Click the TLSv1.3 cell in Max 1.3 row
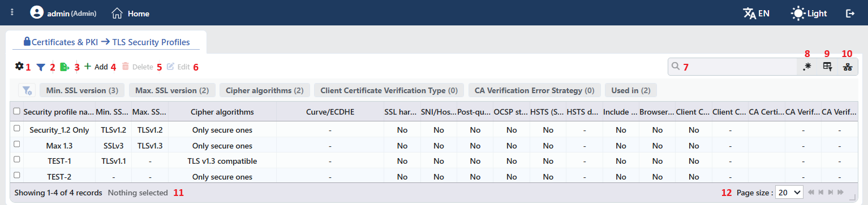Viewport: 868px width, 205px height. (150, 146)
